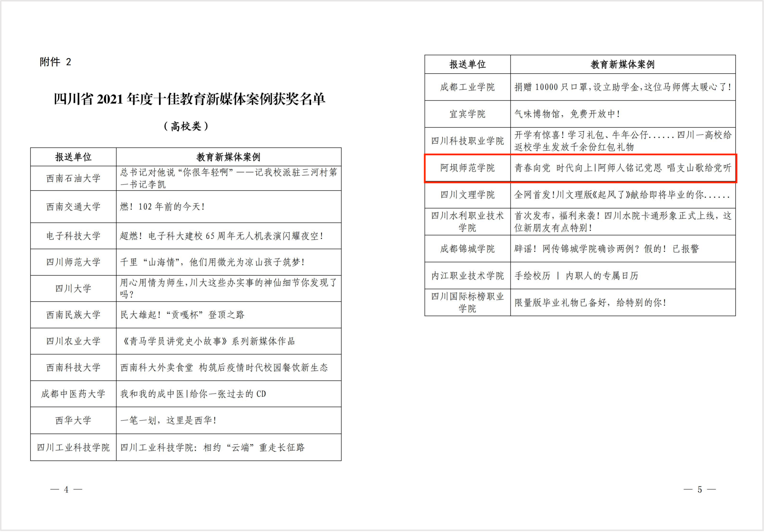Click the text '西南科大外卖食堂 构筑后疫情时代校园餐饮新生态'
Image resolution: width=764 pixels, height=532 pixels.
pos(224,368)
